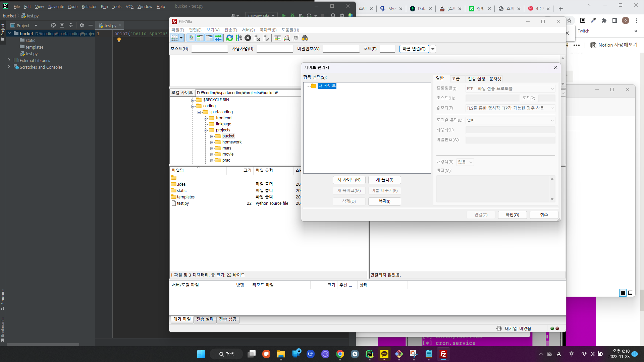Click the cancel current operation icon
The width and height of the screenshot is (644, 362).
click(x=248, y=38)
